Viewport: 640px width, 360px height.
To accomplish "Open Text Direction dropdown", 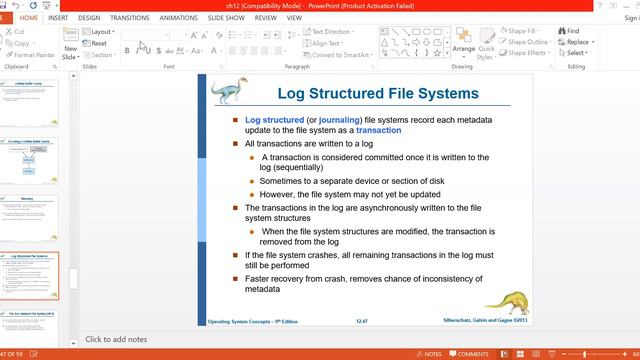I will 329,31.
